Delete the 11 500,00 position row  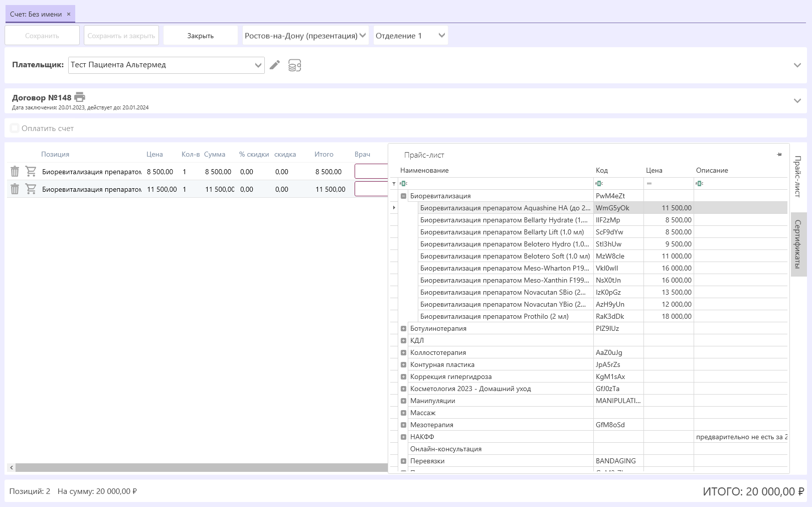15,189
